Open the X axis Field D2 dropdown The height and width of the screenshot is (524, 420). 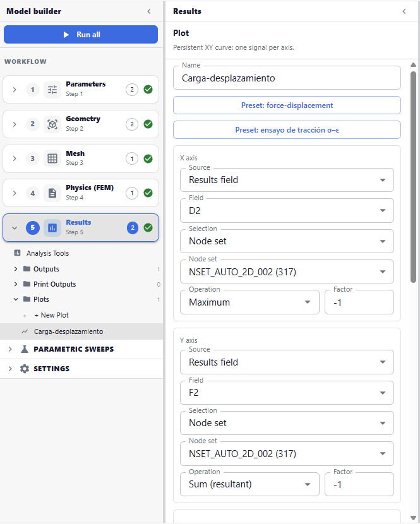point(287,210)
